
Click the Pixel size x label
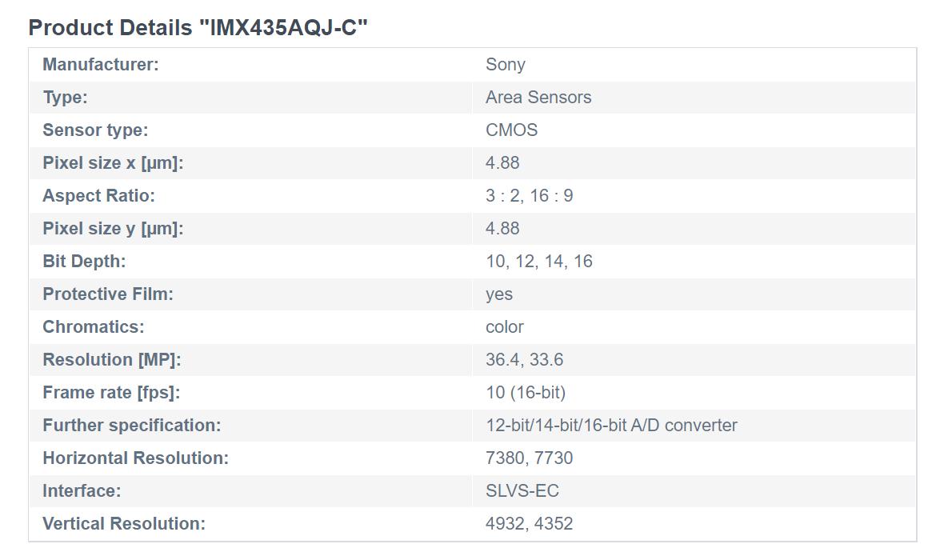(113, 163)
